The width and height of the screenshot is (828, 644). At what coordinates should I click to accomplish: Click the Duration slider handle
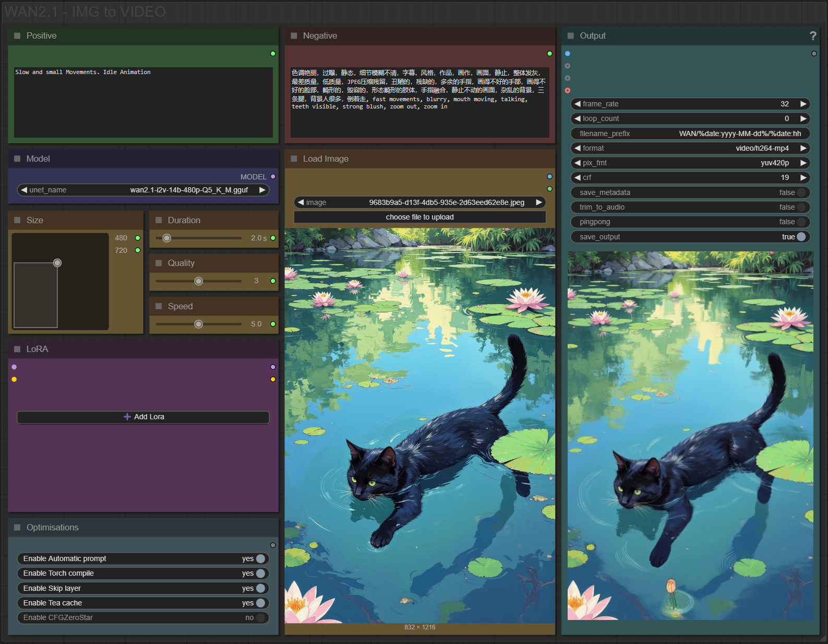(167, 238)
